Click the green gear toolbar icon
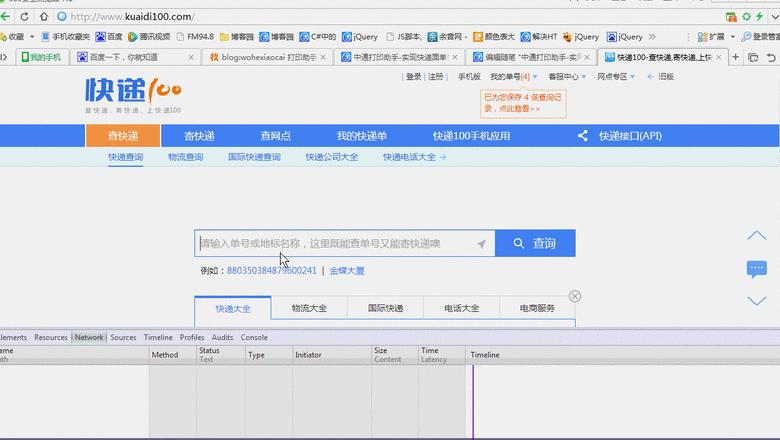Screen dimensions: 780x440 pyautogui.click(x=746, y=16)
